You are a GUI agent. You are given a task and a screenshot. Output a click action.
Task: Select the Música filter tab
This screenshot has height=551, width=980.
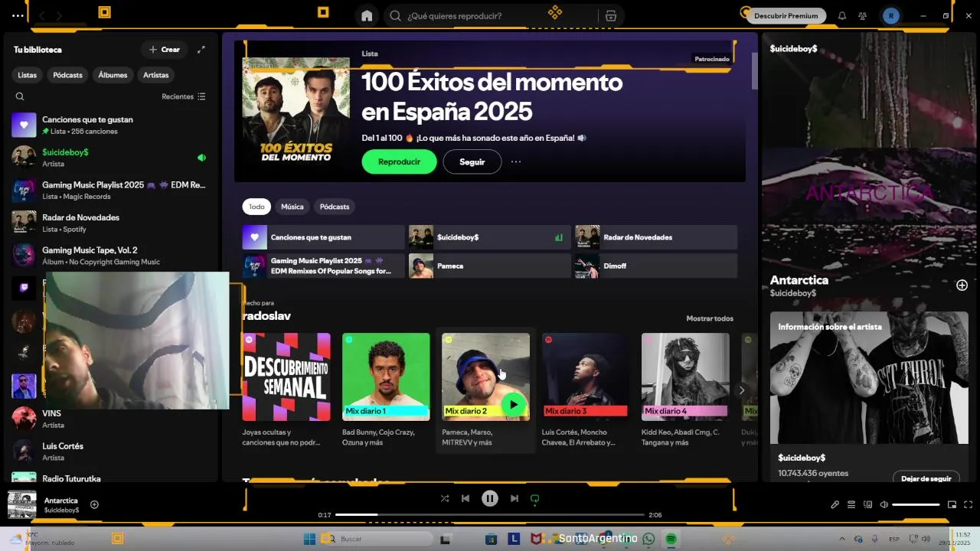pyautogui.click(x=292, y=207)
